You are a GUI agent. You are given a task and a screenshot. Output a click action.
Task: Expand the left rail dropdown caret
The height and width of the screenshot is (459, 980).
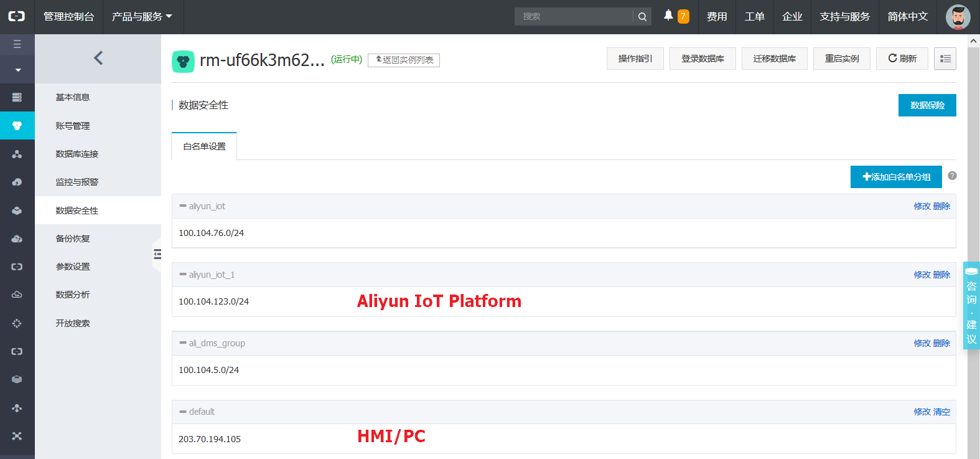pyautogui.click(x=17, y=70)
